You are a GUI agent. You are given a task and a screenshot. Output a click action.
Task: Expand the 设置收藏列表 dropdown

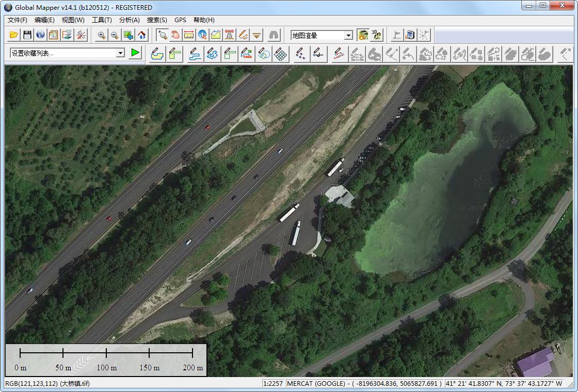[x=120, y=53]
